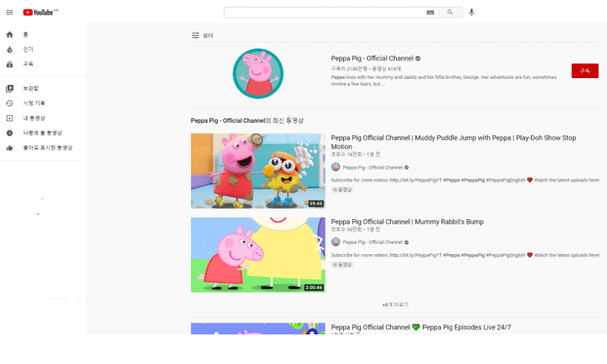Click the 59:45 duration label

pos(316,203)
